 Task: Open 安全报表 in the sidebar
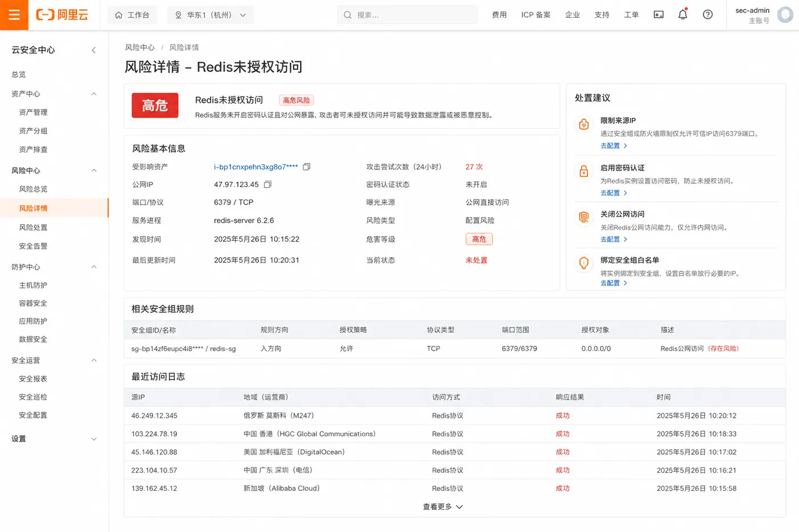coord(33,379)
